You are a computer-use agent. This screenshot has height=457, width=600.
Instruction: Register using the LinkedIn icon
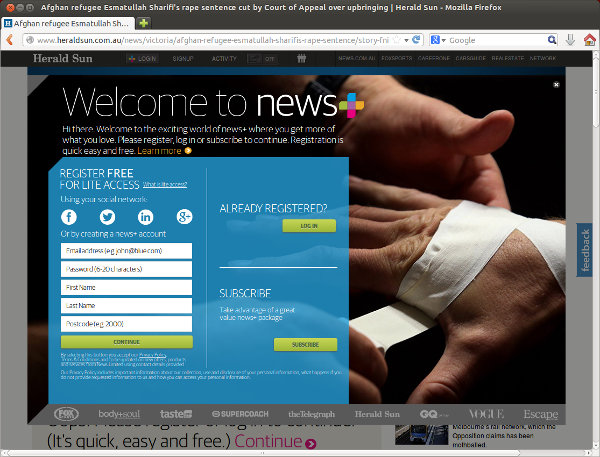[x=145, y=217]
